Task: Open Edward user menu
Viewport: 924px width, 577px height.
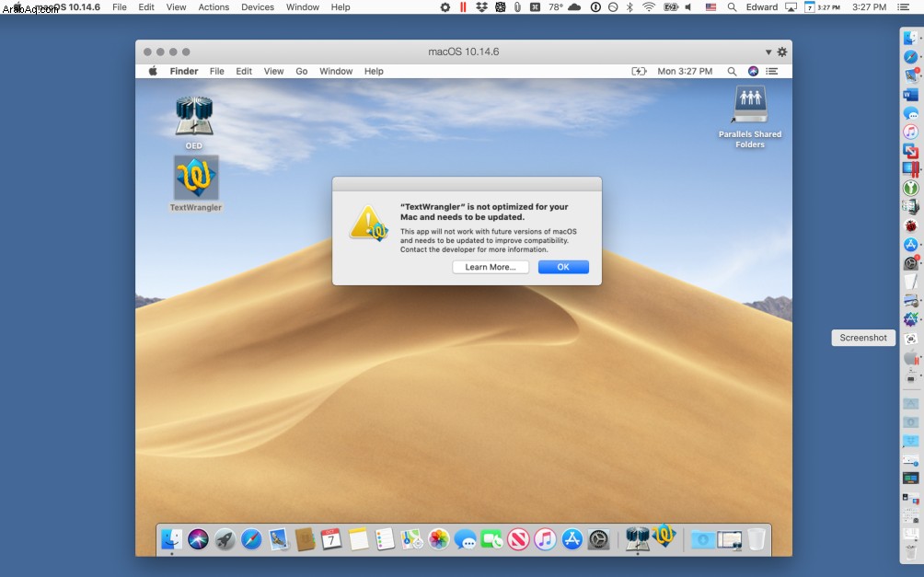Action: pyautogui.click(x=761, y=7)
